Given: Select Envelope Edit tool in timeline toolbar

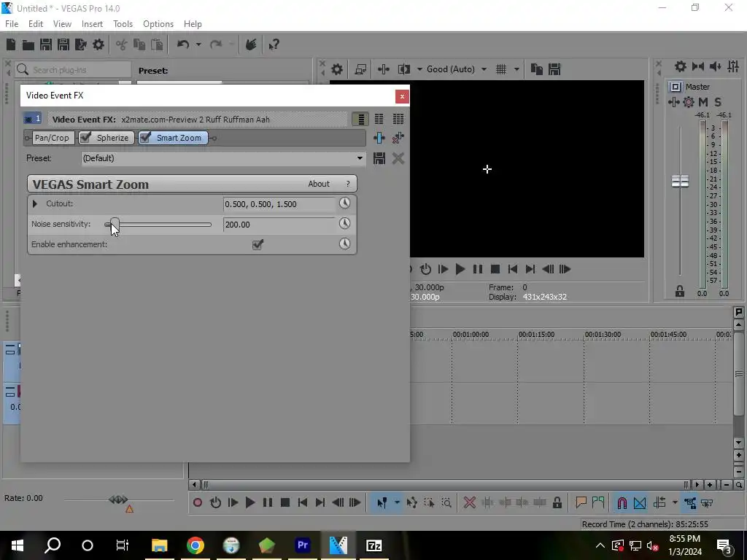Looking at the screenshot, I should [x=412, y=502].
